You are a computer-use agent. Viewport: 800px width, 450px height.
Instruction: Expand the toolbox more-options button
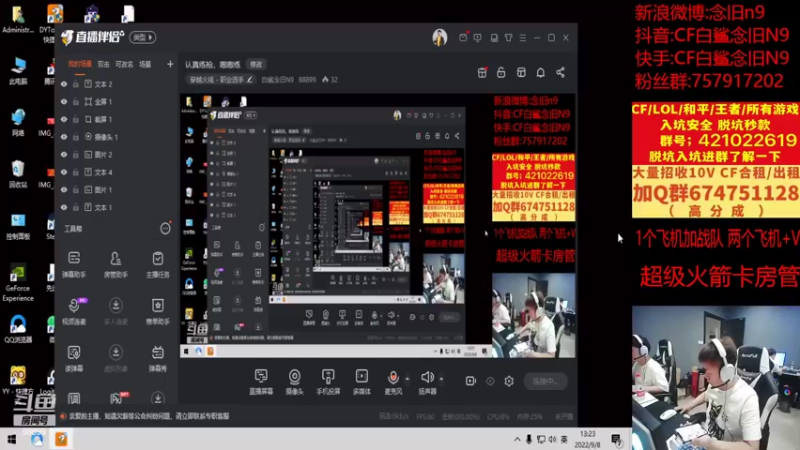pyautogui.click(x=165, y=229)
